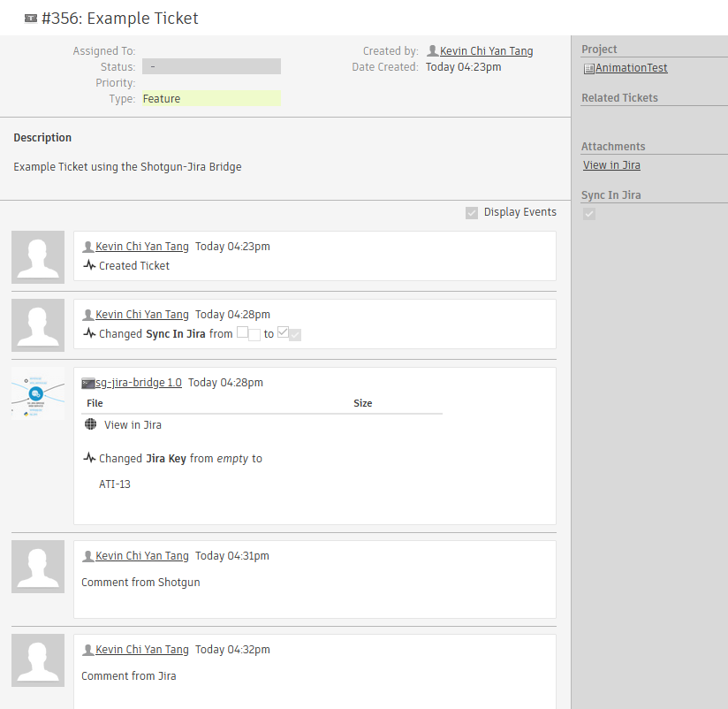Open the sg-jira-bridge 1.0 link
The image size is (728, 709).
tap(139, 383)
